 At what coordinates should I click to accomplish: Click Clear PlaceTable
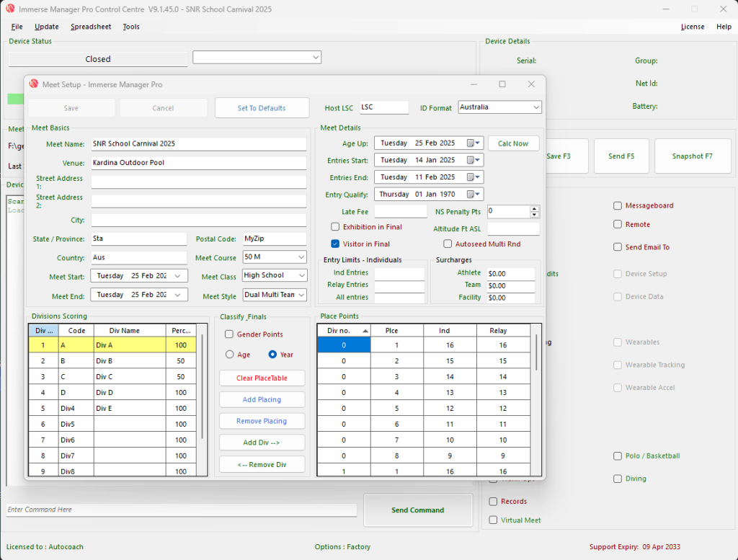262,378
